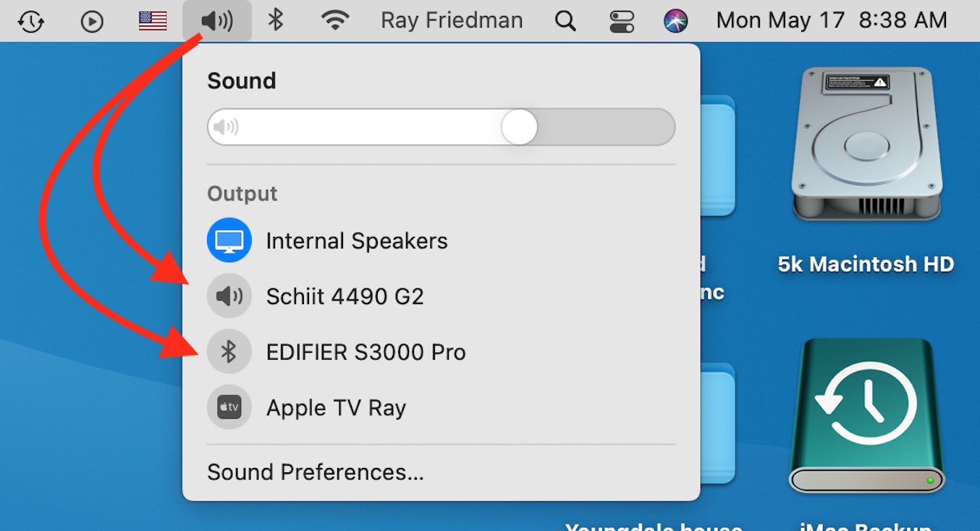Select the 5k Macintosh HD drive icon
Image resolution: width=980 pixels, height=531 pixels.
click(866, 145)
